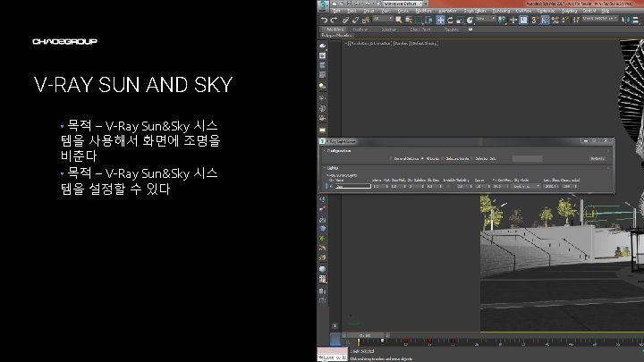
Task: Switch to the Freeform ribbon tab
Action: [x=360, y=29]
